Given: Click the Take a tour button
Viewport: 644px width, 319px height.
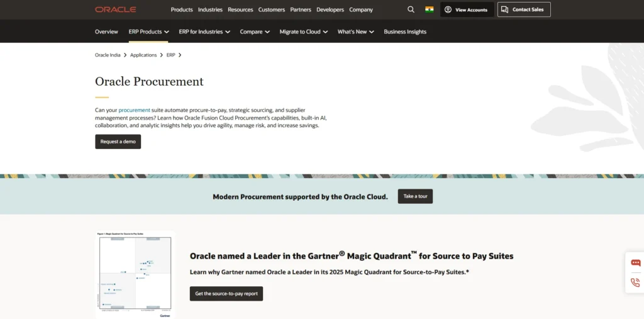Looking at the screenshot, I should pos(415,196).
